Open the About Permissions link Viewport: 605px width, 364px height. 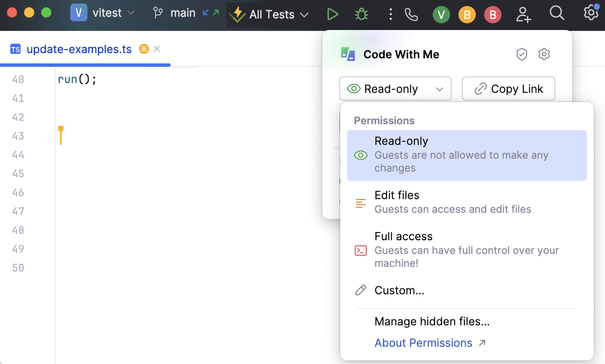[423, 343]
